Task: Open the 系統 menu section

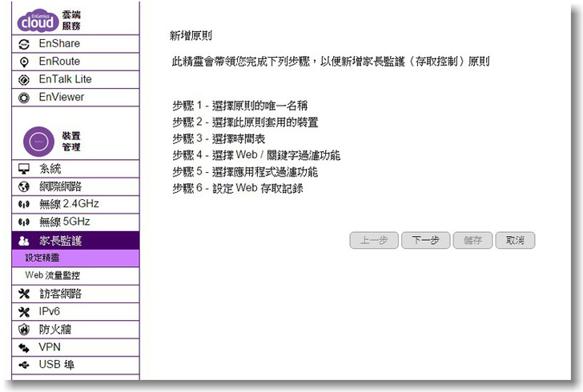Action: 76,169
